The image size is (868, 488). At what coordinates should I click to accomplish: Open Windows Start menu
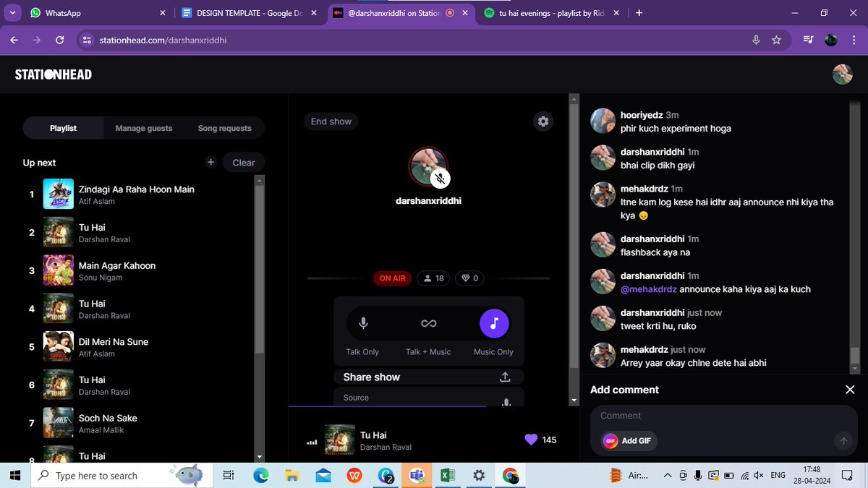pyautogui.click(x=14, y=475)
